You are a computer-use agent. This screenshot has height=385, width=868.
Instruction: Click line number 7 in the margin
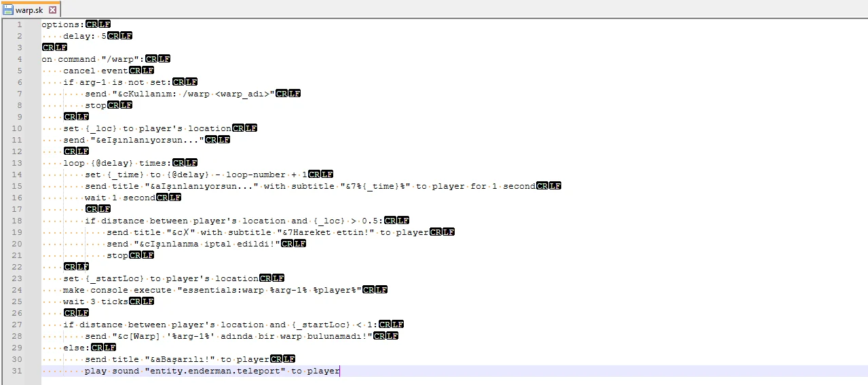point(19,94)
